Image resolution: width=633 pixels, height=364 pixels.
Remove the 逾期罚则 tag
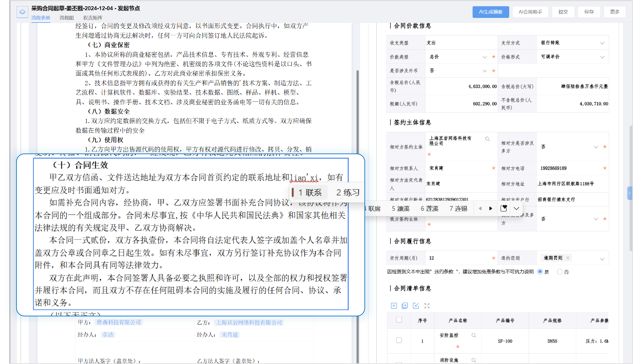click(568, 258)
